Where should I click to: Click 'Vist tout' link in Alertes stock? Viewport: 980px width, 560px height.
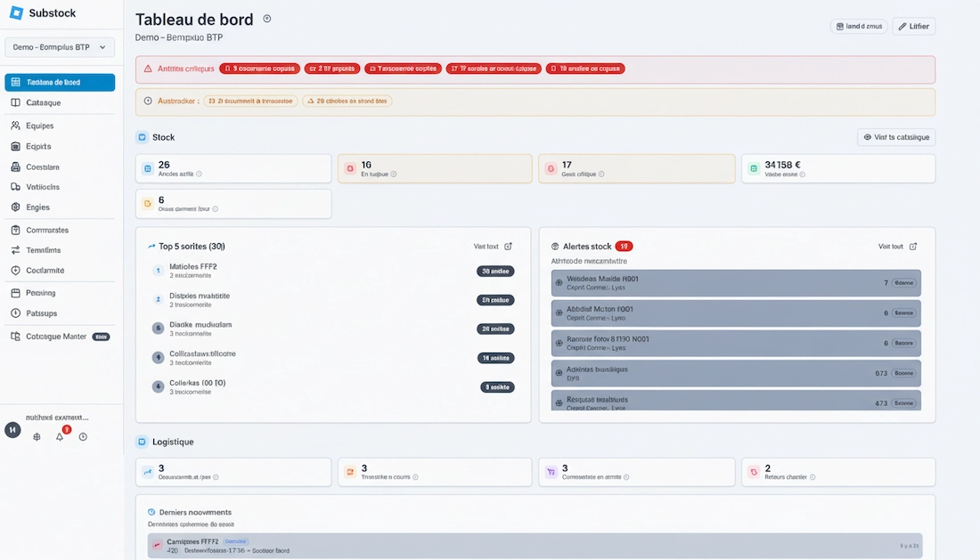pos(891,247)
